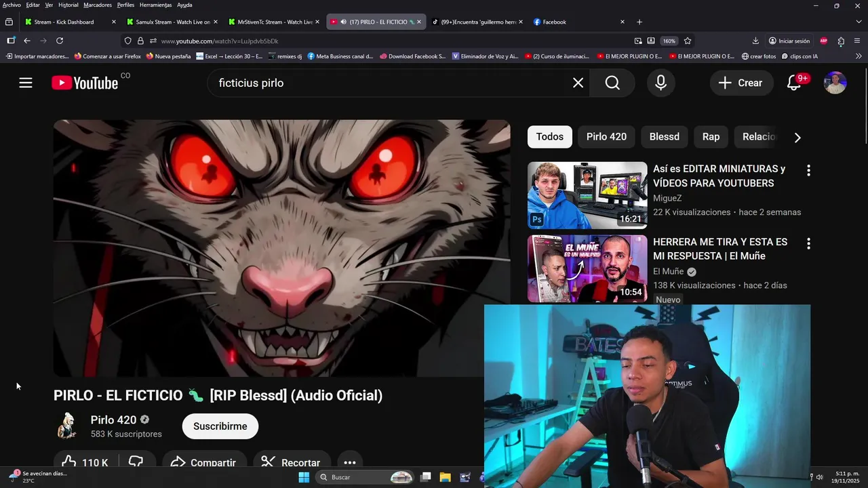Open Firefox downloads panel
The image size is (868, 488).
pos(755,41)
